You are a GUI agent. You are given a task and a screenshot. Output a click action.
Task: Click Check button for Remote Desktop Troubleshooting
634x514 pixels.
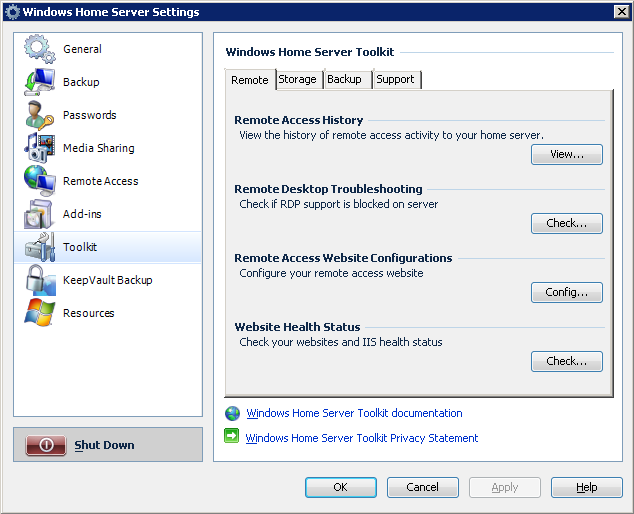point(567,223)
